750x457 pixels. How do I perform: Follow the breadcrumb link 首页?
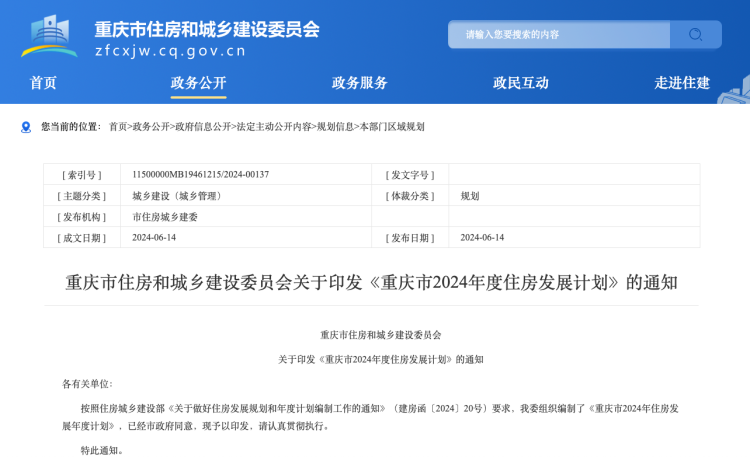(x=118, y=127)
